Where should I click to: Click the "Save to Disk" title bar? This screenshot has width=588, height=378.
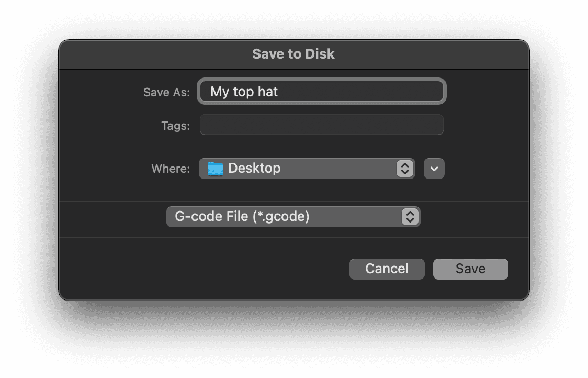tap(293, 54)
